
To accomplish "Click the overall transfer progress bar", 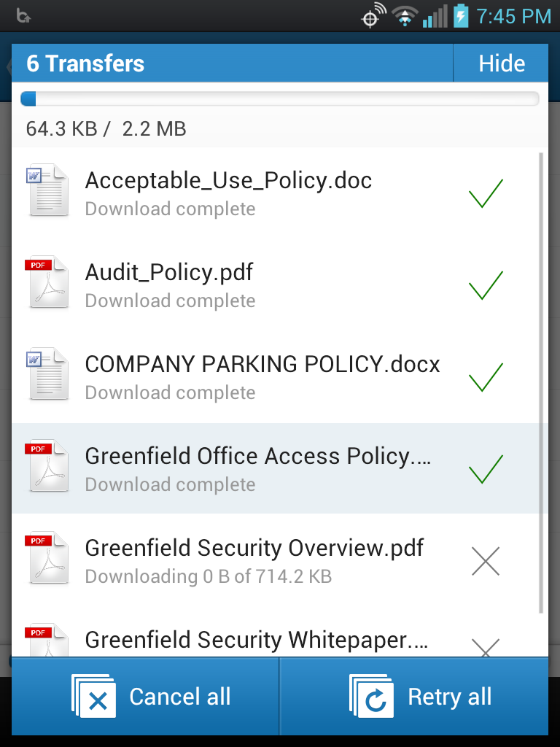I will [280, 98].
